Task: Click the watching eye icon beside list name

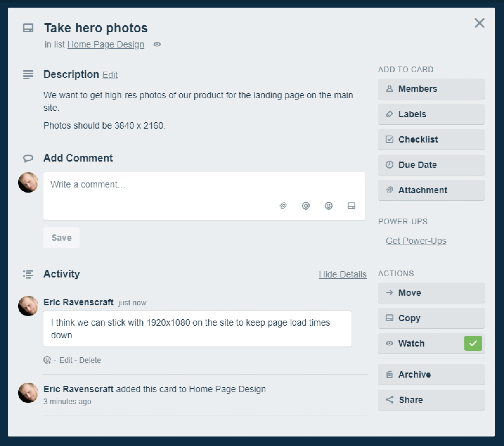Action: point(157,44)
